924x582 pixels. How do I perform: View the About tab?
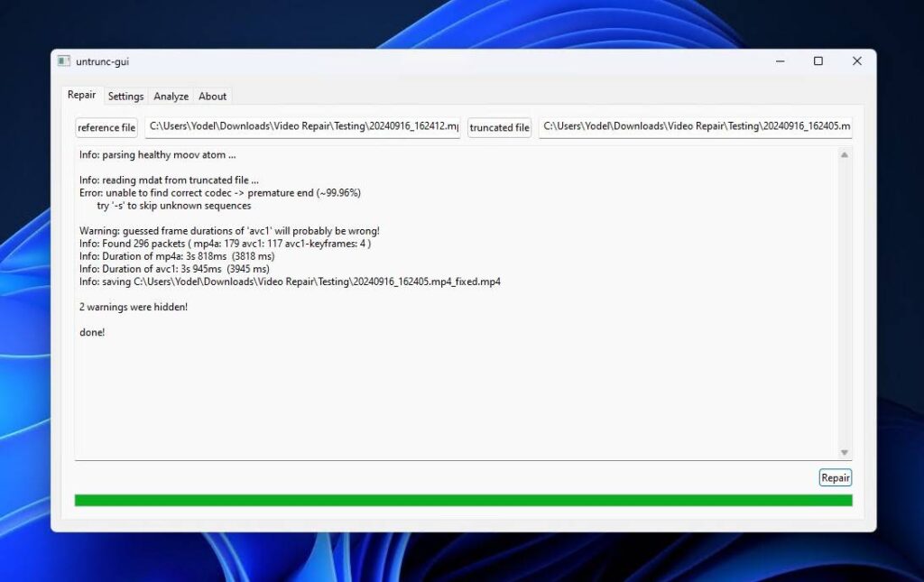(x=213, y=96)
